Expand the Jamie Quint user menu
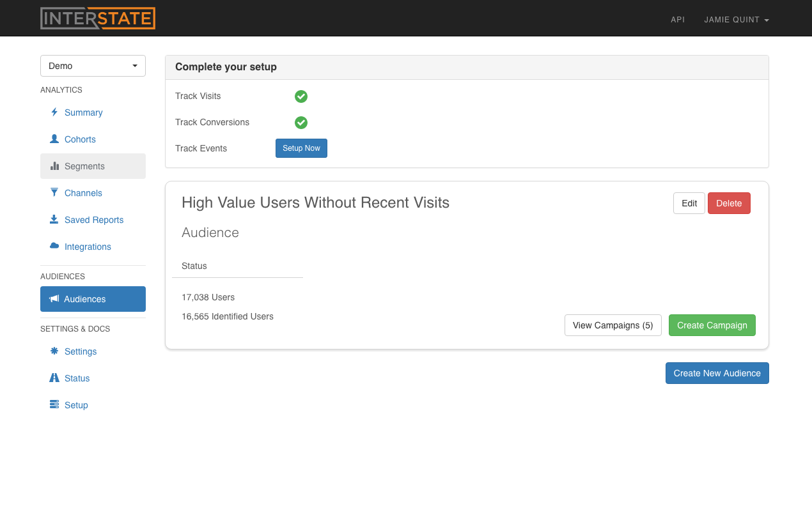The image size is (812, 529). (736, 20)
